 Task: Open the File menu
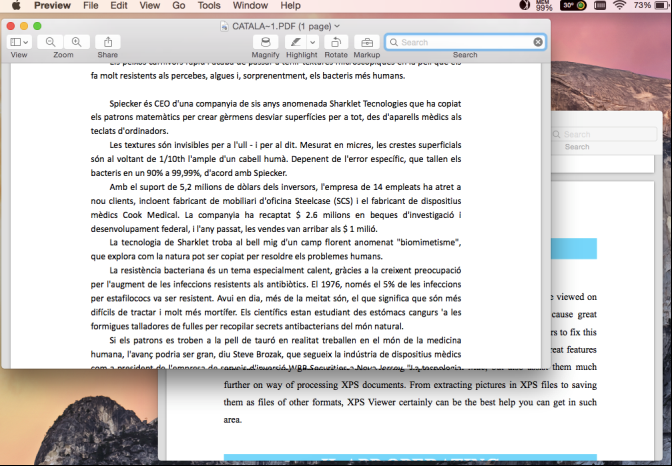coord(90,6)
